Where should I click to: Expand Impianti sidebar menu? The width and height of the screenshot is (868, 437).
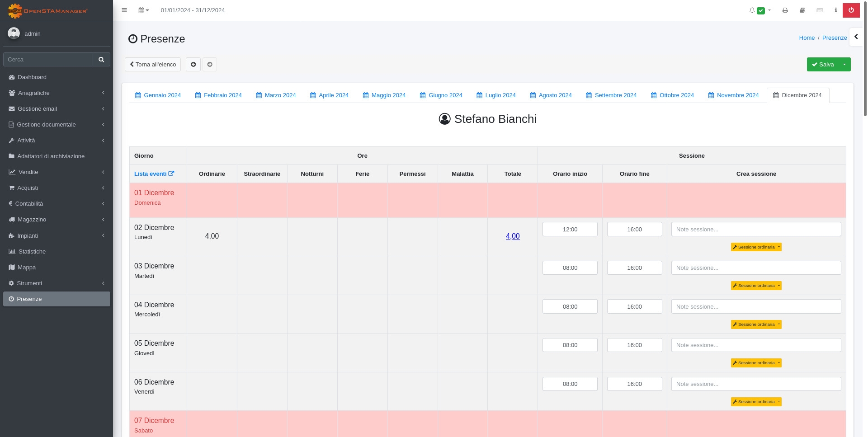57,235
